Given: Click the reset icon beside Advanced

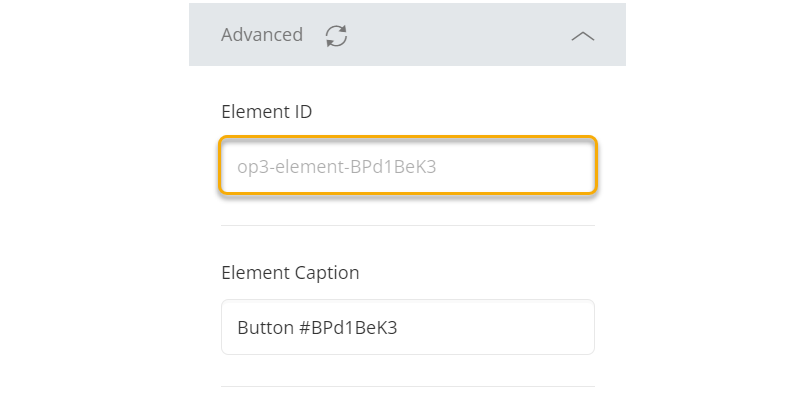Looking at the screenshot, I should point(337,35).
